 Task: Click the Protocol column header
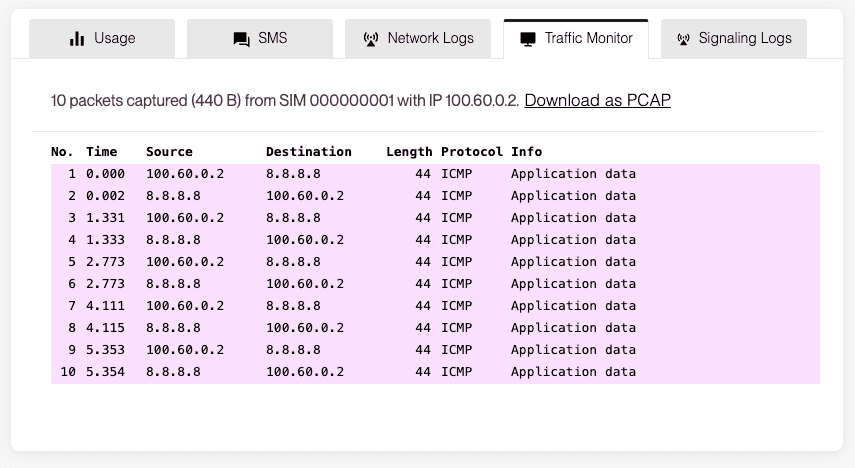(x=472, y=152)
